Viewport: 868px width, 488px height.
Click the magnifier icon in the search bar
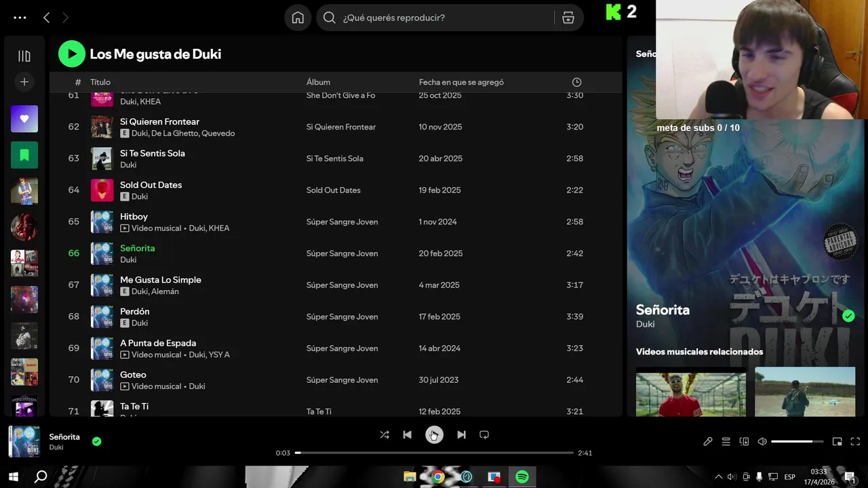click(x=330, y=18)
